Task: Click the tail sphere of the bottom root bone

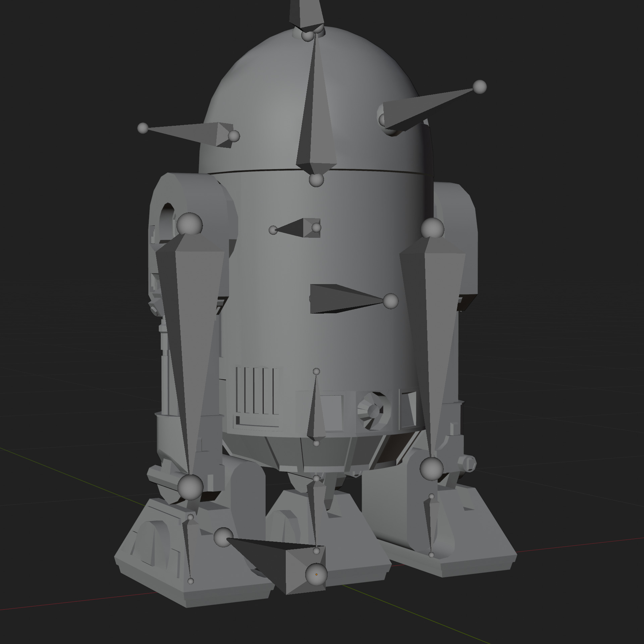Action: pyautogui.click(x=223, y=538)
